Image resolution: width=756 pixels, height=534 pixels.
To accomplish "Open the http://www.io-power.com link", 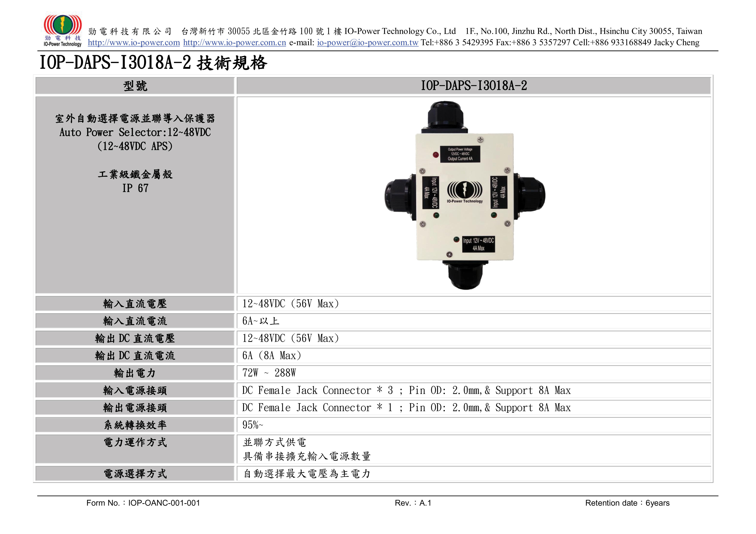I will (x=134, y=43).
